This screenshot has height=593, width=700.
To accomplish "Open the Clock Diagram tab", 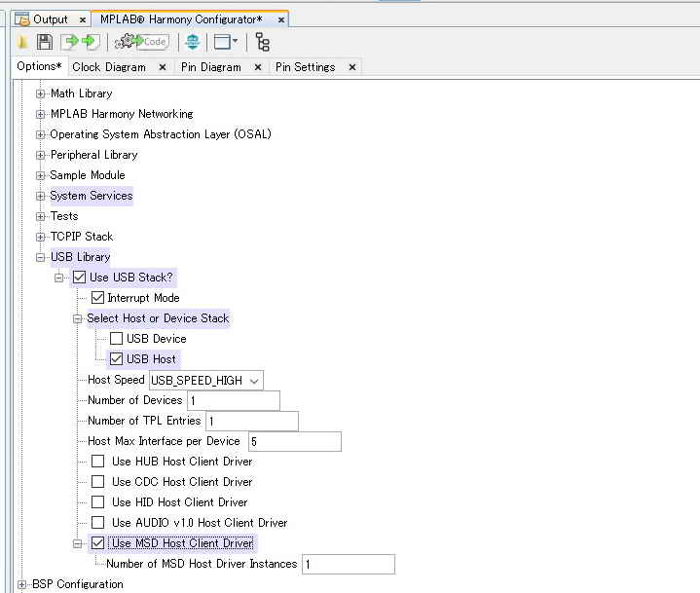I will (x=109, y=67).
